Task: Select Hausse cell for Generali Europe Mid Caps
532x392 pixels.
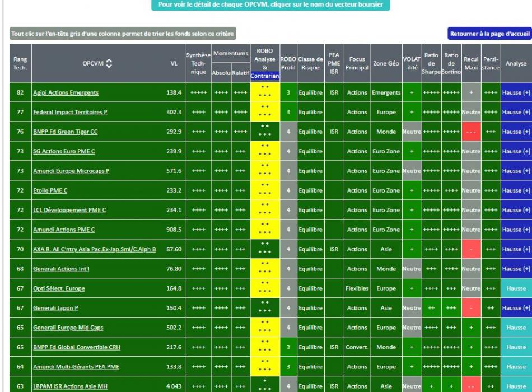Action: (x=516, y=328)
